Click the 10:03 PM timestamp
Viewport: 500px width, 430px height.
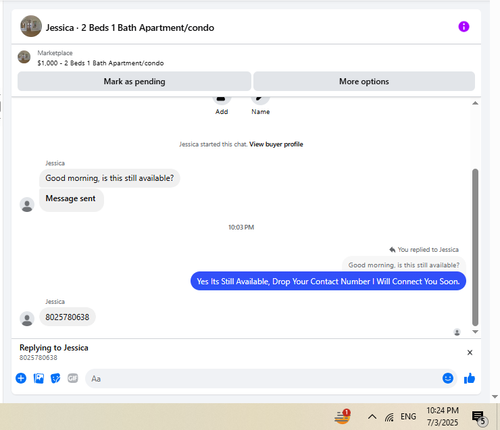(x=241, y=227)
